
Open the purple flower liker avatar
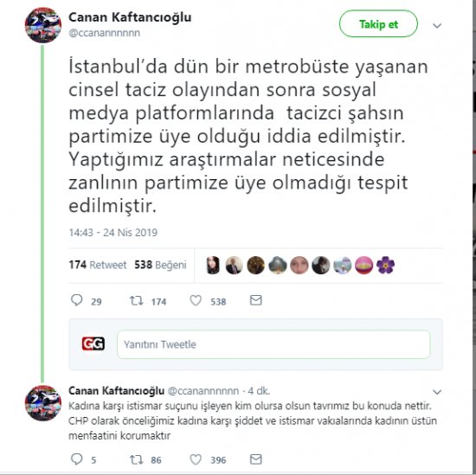click(385, 265)
